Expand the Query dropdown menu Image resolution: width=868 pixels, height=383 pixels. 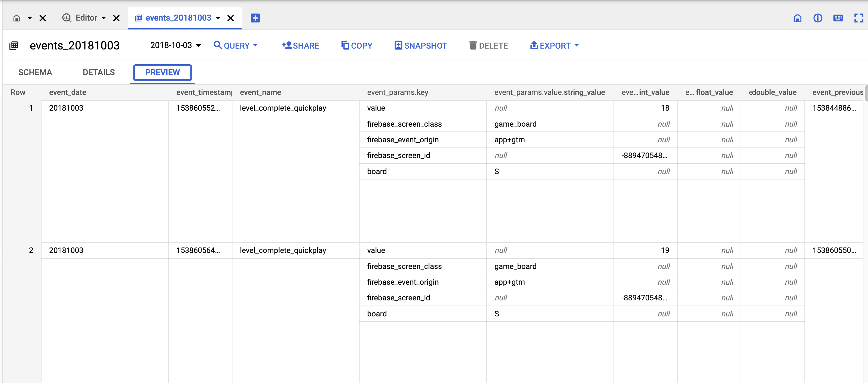pyautogui.click(x=236, y=45)
